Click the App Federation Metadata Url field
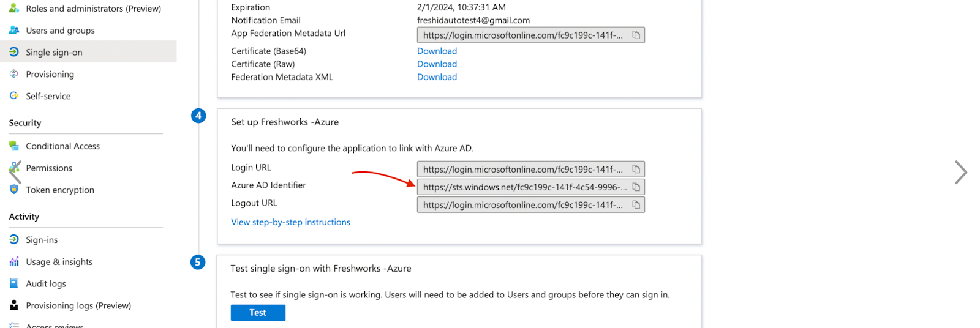Image resolution: width=980 pixels, height=328 pixels. point(530,35)
